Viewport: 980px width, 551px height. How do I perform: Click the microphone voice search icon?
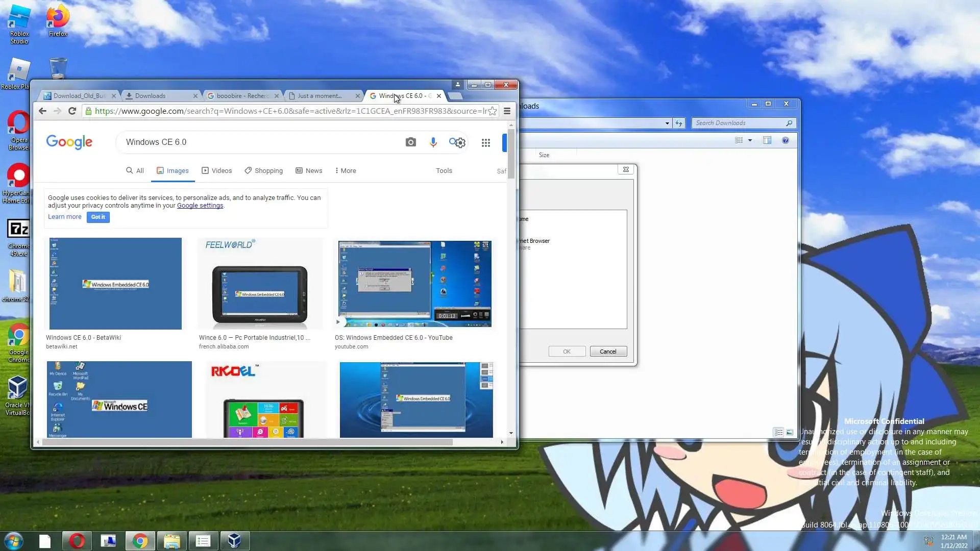click(433, 142)
